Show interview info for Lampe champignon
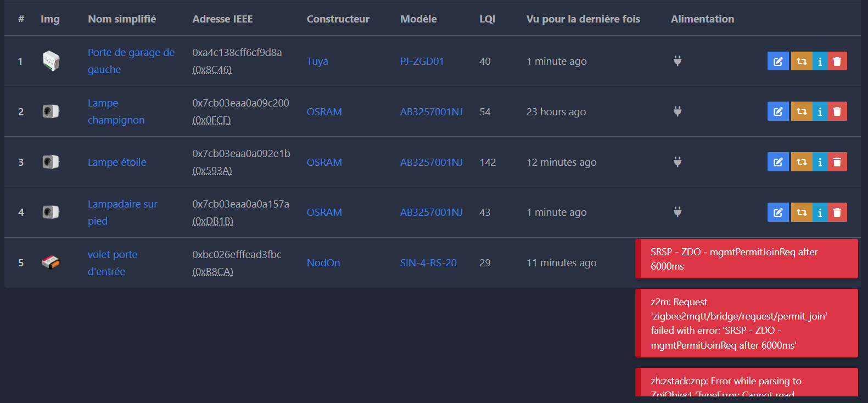Screen dimensions: 868x403 820,111
